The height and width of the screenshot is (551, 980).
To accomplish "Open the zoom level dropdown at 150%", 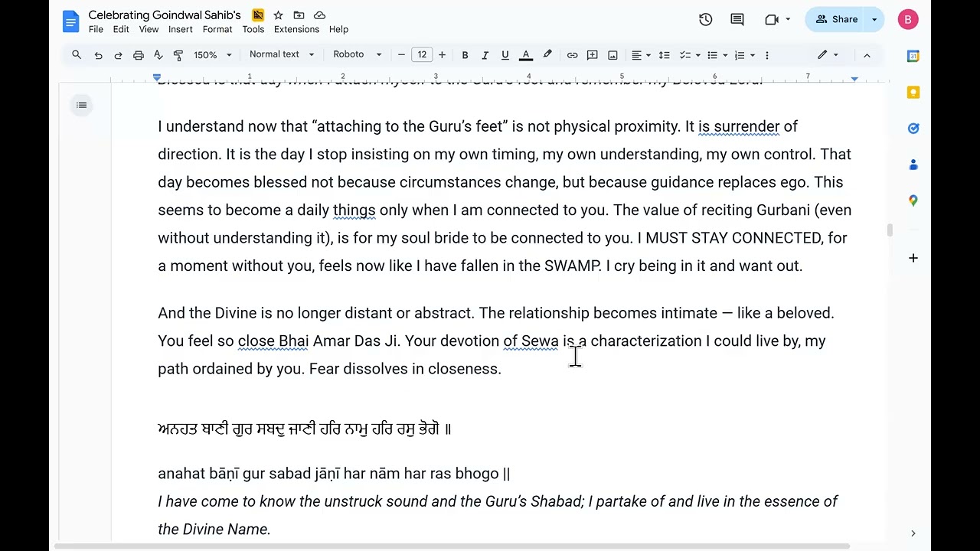I will (x=213, y=55).
